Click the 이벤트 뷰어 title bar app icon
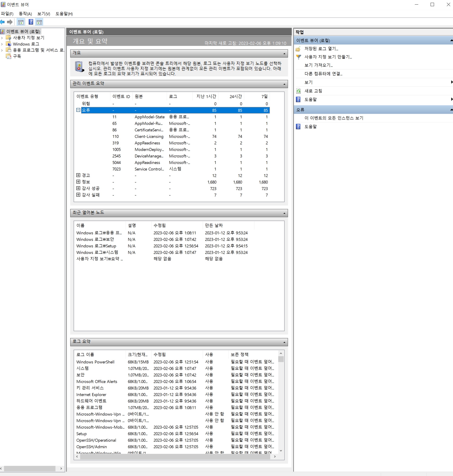The image size is (453, 476). coord(3,5)
